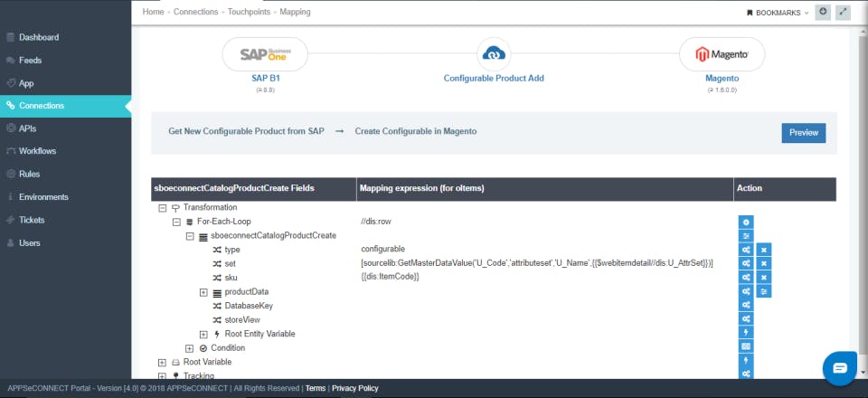Remove the 'type' field mapping

coord(764,250)
